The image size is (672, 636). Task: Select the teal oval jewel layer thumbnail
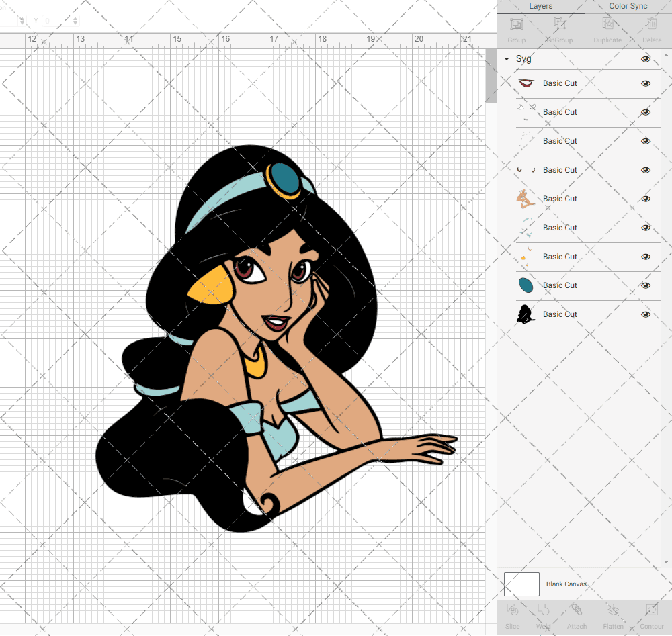[x=526, y=285]
